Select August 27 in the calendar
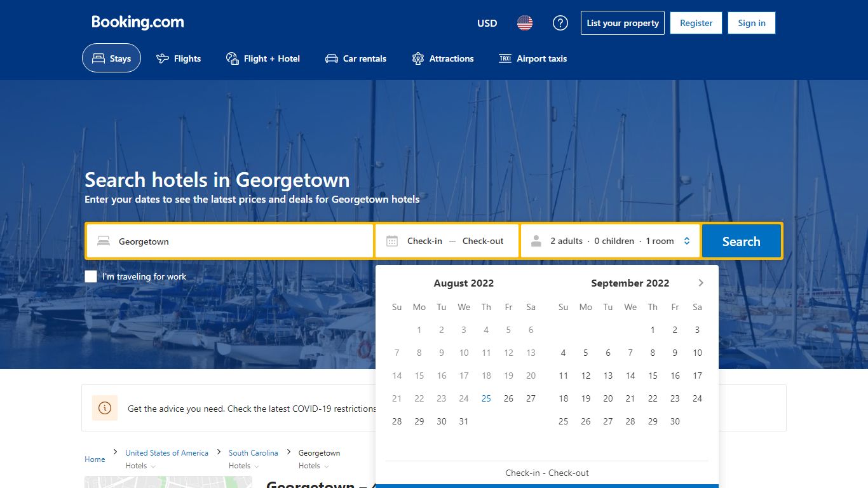Image resolution: width=868 pixels, height=488 pixels. pos(531,398)
